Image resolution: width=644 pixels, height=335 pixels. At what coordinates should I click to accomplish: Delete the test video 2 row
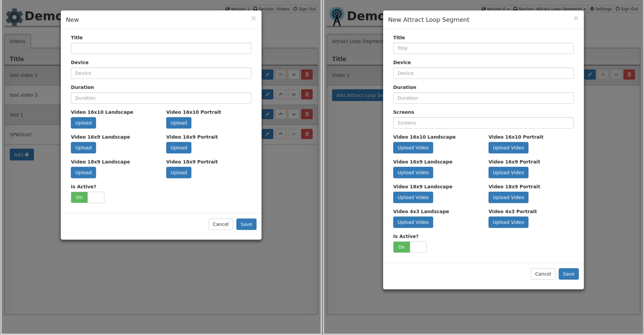click(307, 75)
